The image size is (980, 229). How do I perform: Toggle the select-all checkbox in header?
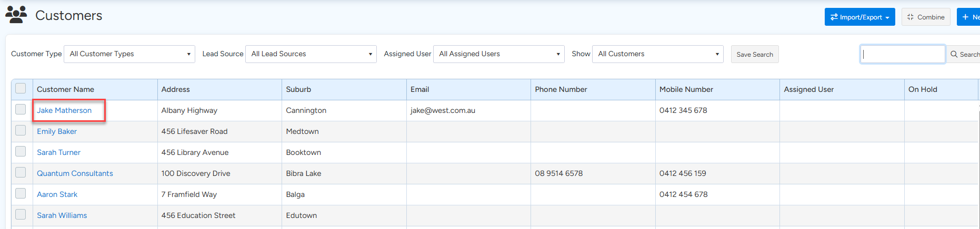click(21, 89)
